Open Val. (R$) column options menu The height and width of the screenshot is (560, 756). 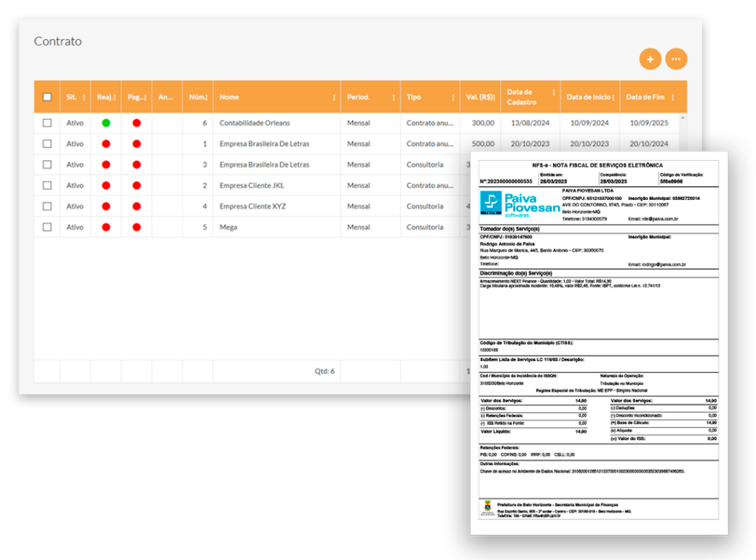point(494,97)
